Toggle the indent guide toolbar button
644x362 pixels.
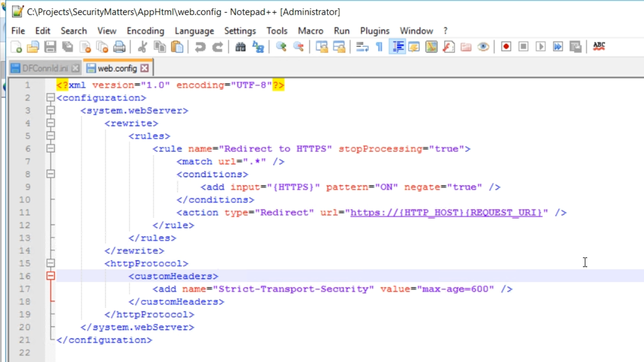click(x=397, y=47)
